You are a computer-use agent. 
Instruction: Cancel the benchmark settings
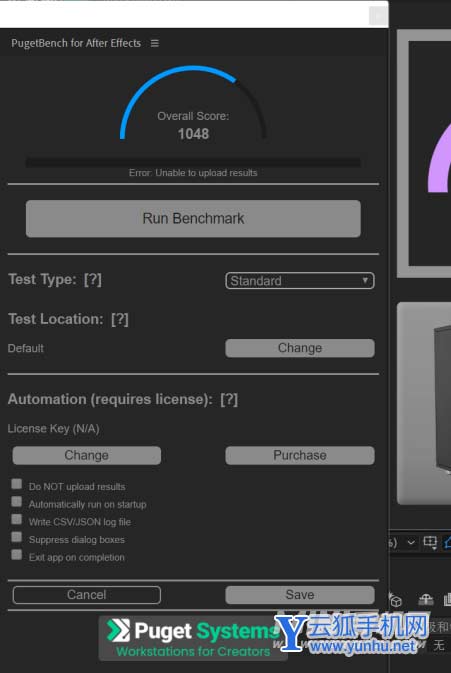87,595
